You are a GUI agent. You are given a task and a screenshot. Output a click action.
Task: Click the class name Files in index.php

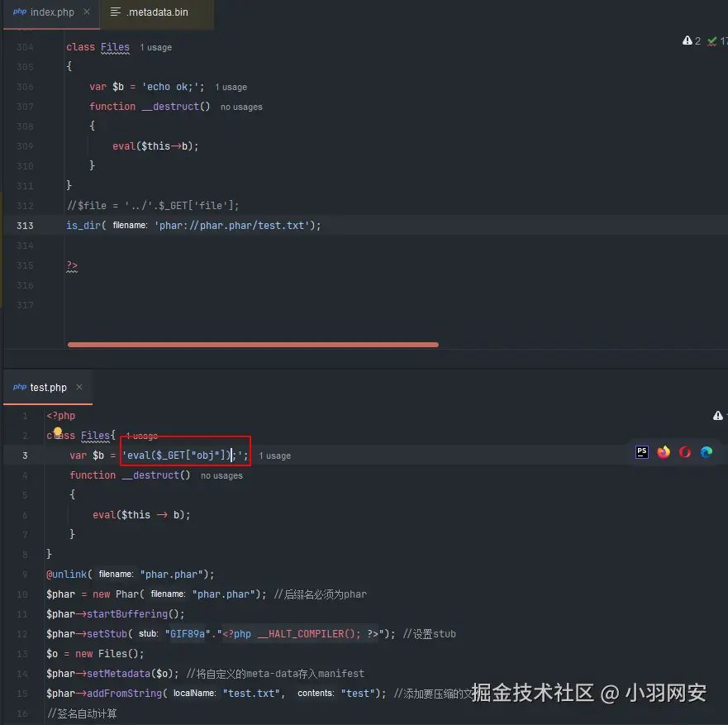click(x=115, y=47)
